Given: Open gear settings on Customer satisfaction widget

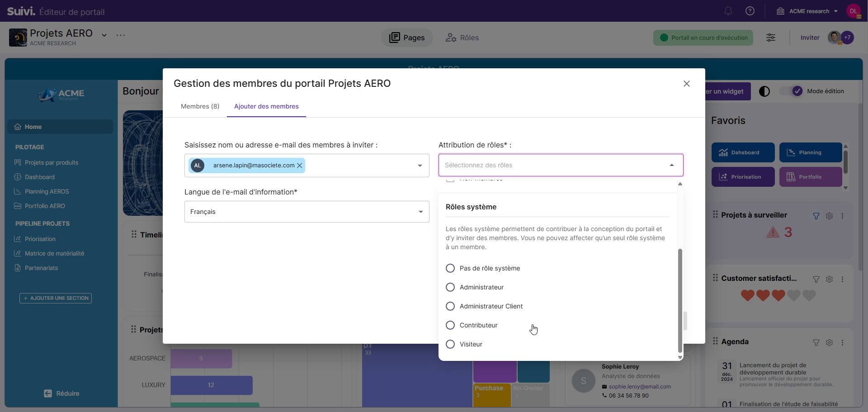Looking at the screenshot, I should [x=829, y=279].
